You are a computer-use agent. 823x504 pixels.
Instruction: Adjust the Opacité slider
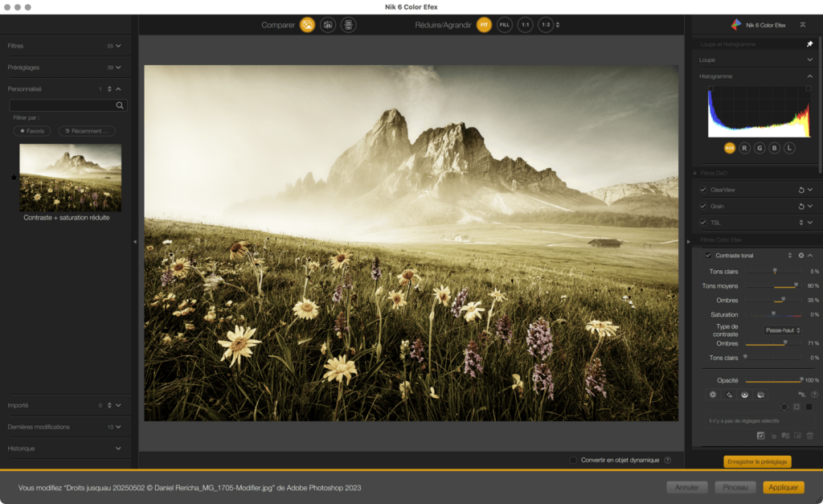pos(774,381)
